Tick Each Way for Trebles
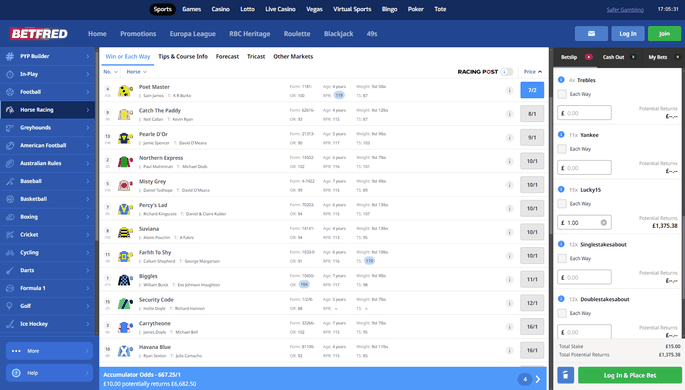 (562, 94)
